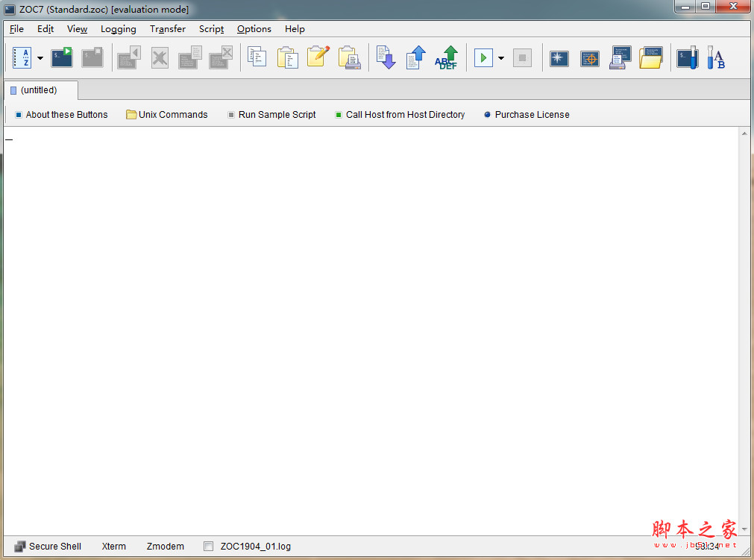Open the host directory A-Z icon
754x560 pixels.
tap(22, 57)
